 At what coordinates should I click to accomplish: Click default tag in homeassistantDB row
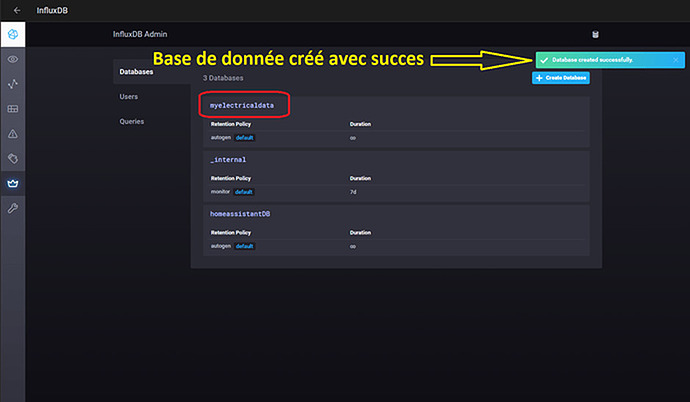click(x=244, y=246)
